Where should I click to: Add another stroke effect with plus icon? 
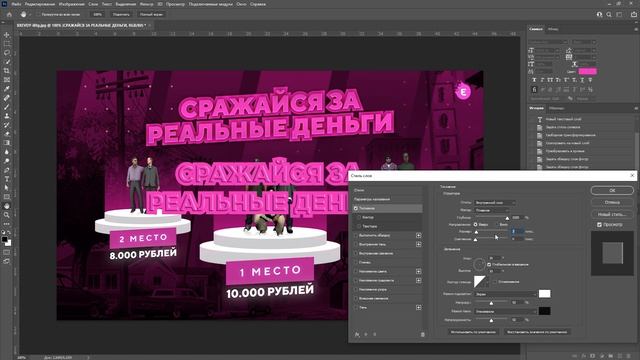418,236
